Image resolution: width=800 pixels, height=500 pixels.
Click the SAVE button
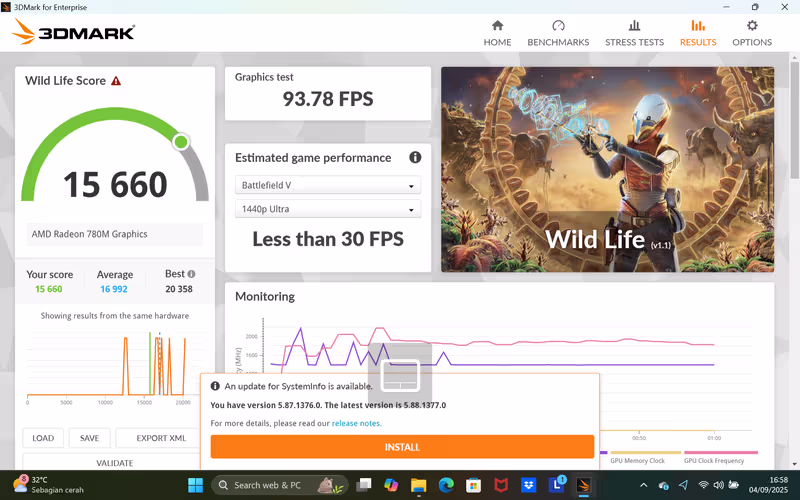coord(89,438)
